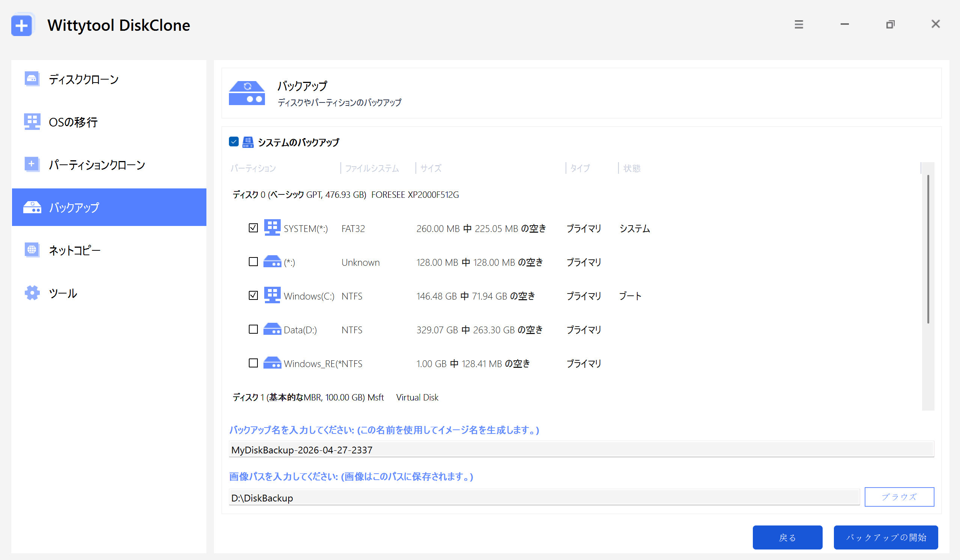960x560 pixels.
Task: Open ディスククローン in the sidebar
Action: coord(109,79)
